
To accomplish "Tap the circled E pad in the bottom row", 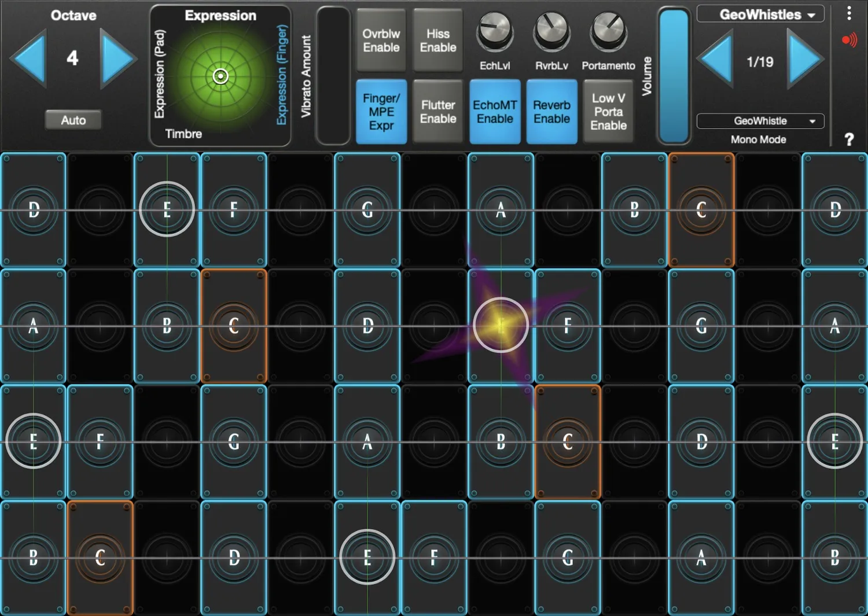I will pos(367,558).
